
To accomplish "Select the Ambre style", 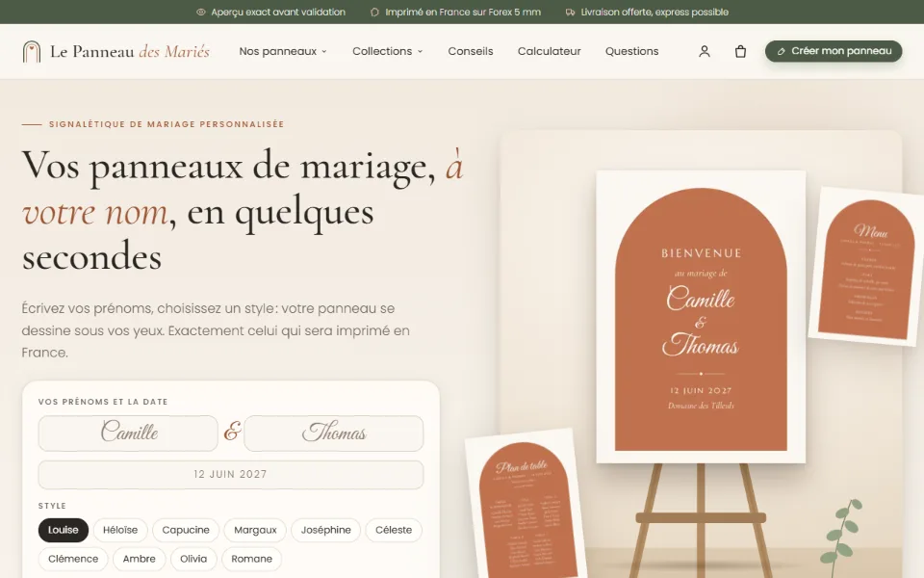I will pyautogui.click(x=139, y=559).
